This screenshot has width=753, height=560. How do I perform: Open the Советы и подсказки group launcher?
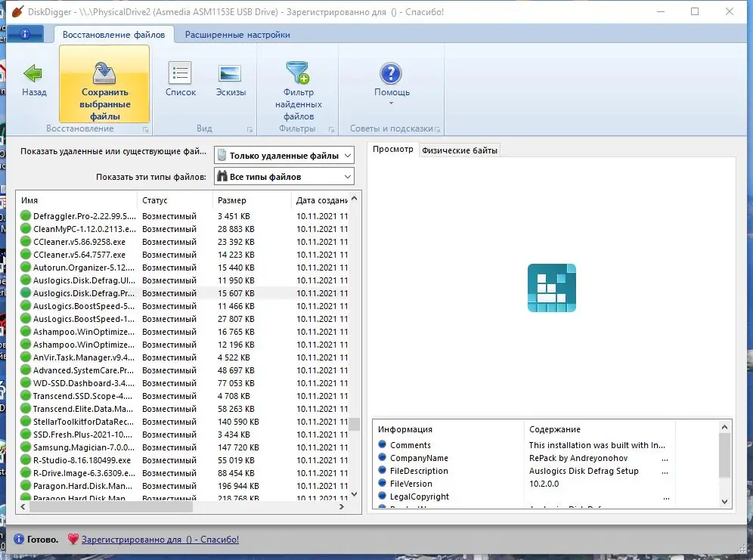(x=437, y=129)
